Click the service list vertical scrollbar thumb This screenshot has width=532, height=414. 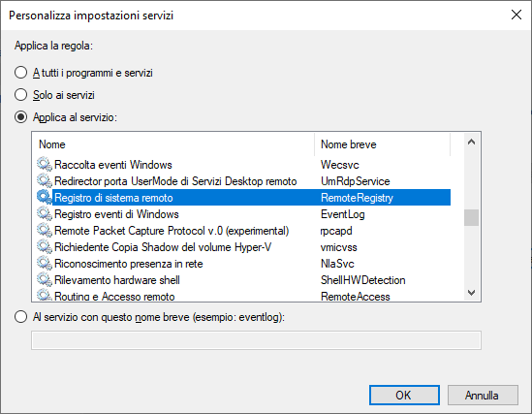471,217
